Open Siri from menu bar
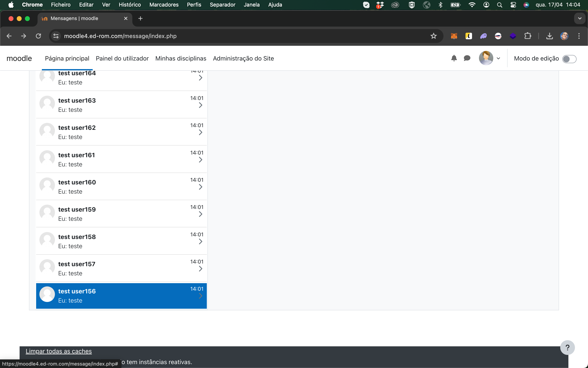The image size is (588, 368). (526, 5)
